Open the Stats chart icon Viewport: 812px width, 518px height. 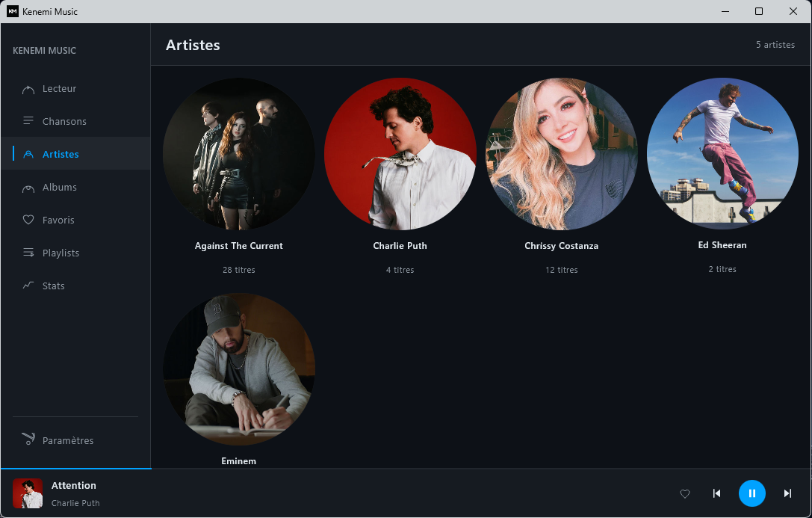coord(28,286)
